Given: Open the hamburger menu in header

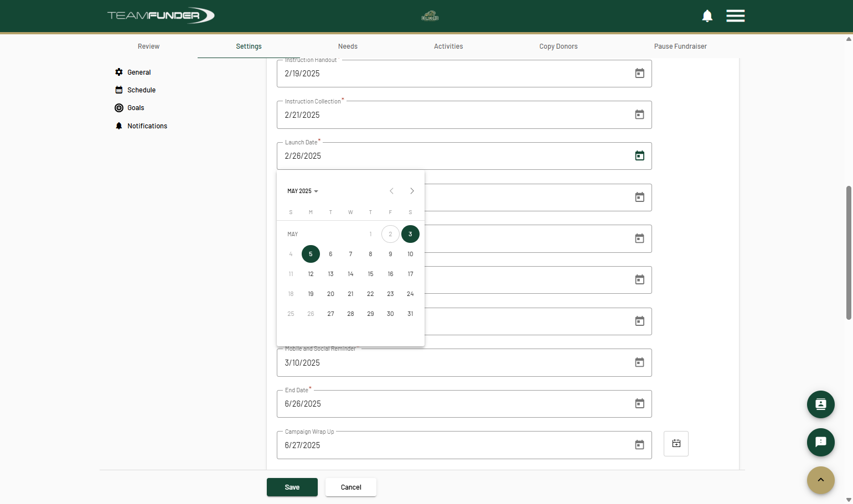Looking at the screenshot, I should [735, 16].
